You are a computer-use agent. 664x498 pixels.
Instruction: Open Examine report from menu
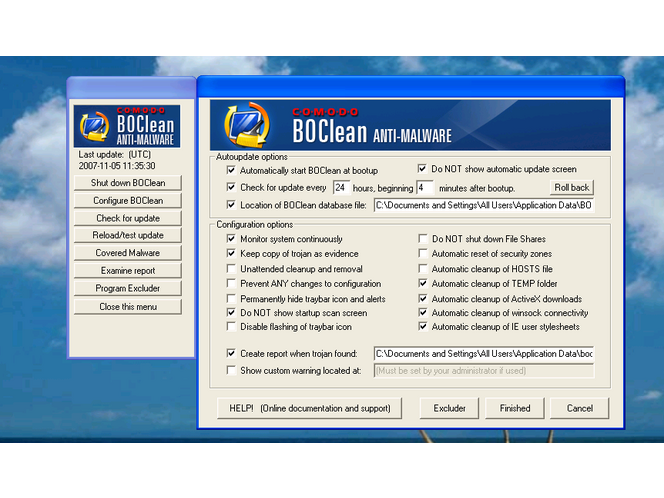tap(128, 271)
